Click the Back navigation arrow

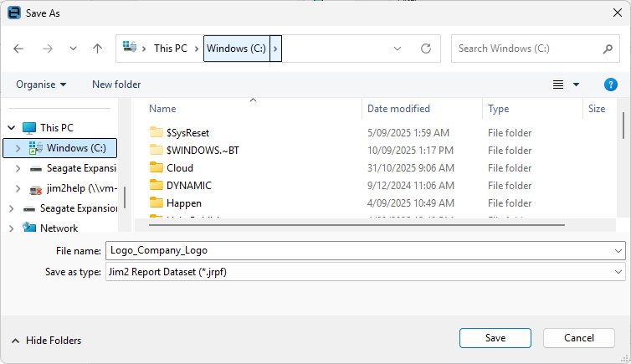18,49
